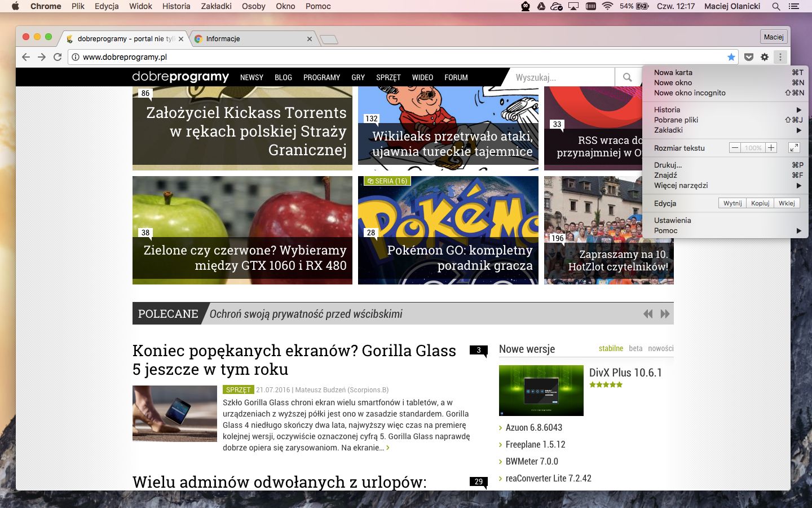Screen dimensions: 812x508
Task: Open the Wi-Fi status icon in menu bar
Action: (x=607, y=6)
